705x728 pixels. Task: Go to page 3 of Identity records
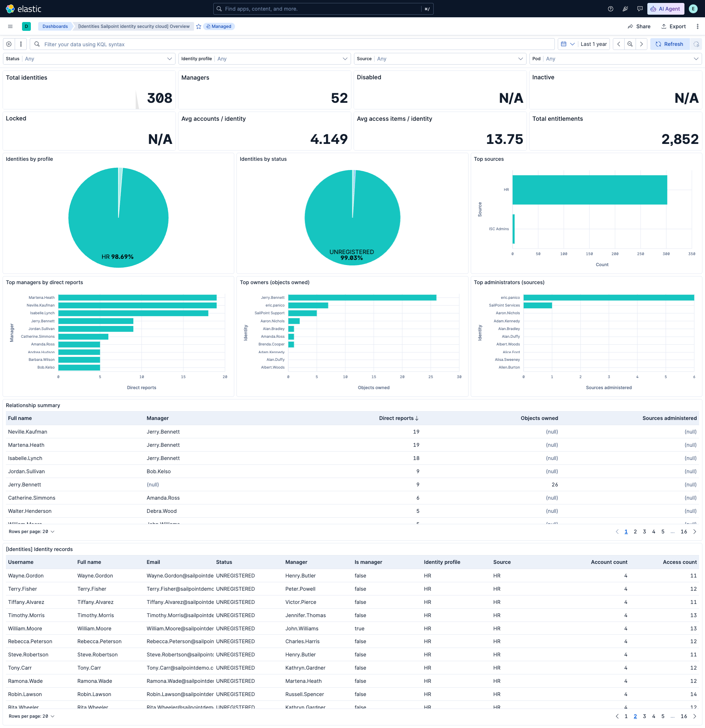[x=644, y=716]
